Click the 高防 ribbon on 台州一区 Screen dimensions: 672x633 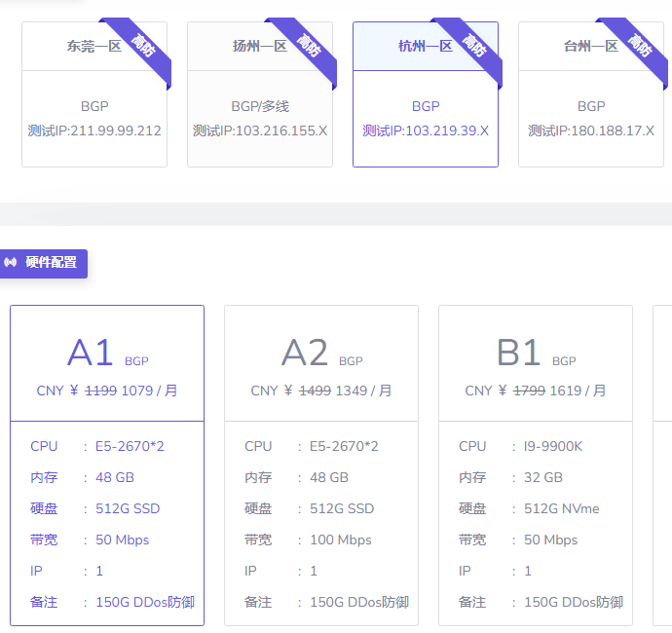(x=640, y=46)
